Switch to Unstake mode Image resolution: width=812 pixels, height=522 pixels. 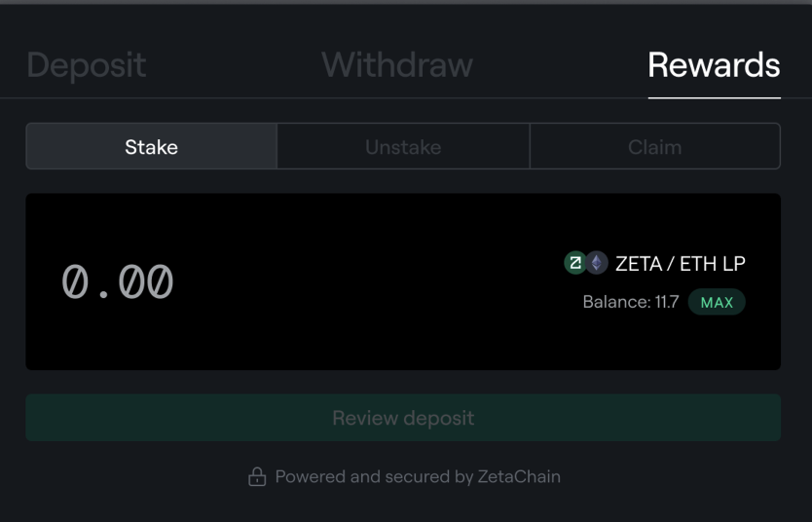[x=403, y=147]
